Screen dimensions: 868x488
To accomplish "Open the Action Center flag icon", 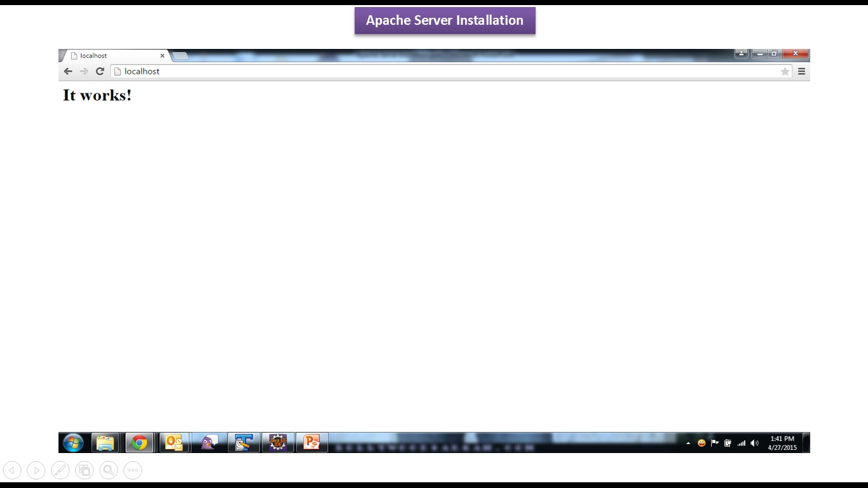I will tap(715, 444).
